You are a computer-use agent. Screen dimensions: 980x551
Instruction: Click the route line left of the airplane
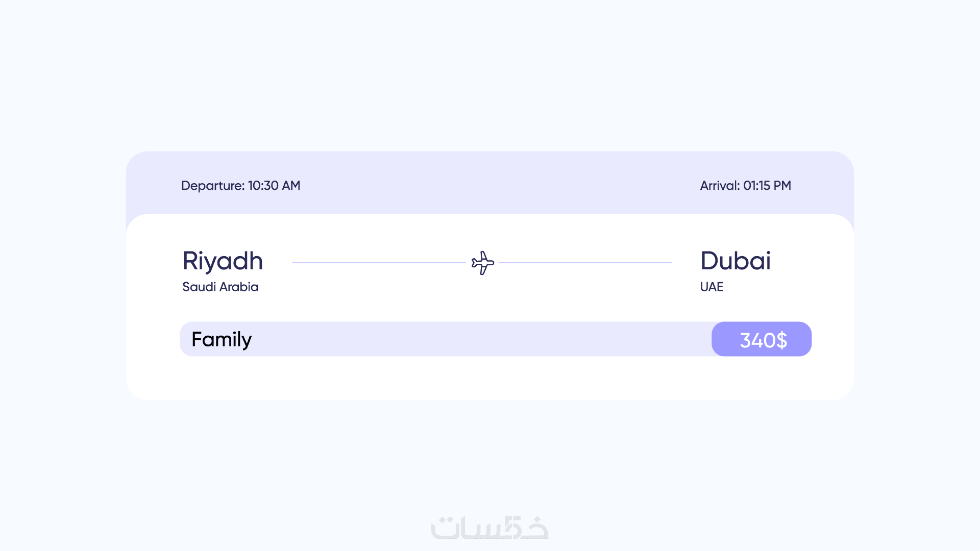(379, 263)
